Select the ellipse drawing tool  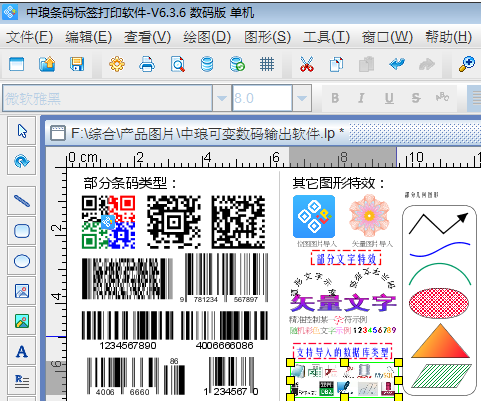tap(22, 261)
